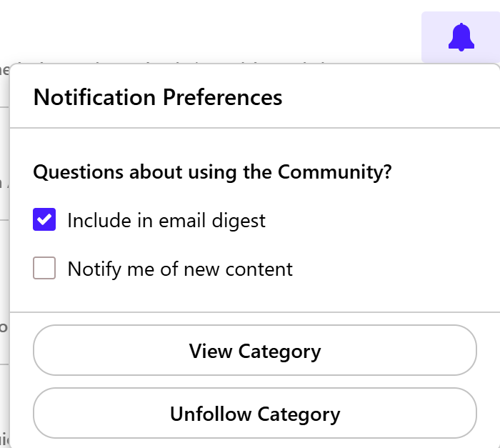Close the popup via the bell button
500x448 pixels.
[x=461, y=37]
